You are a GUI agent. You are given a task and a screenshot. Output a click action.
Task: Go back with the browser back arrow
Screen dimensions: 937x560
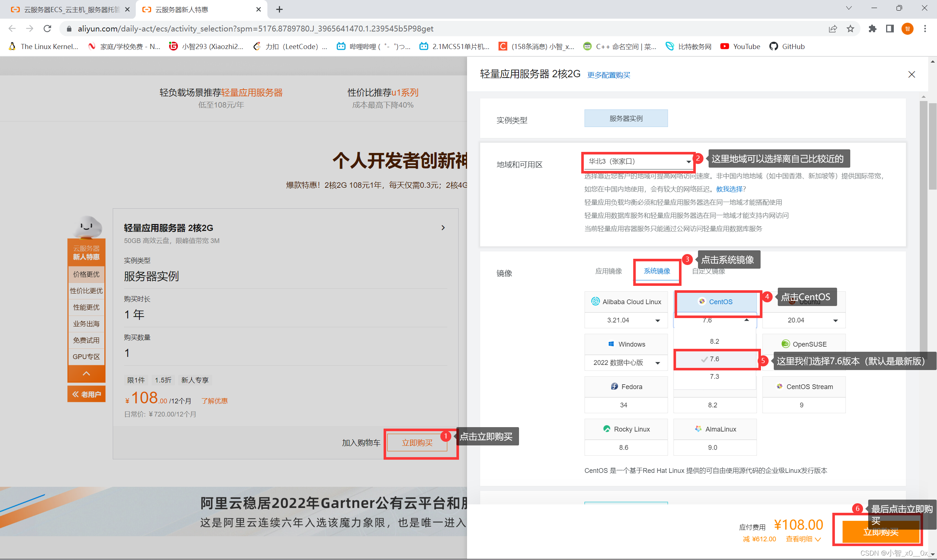(12, 29)
